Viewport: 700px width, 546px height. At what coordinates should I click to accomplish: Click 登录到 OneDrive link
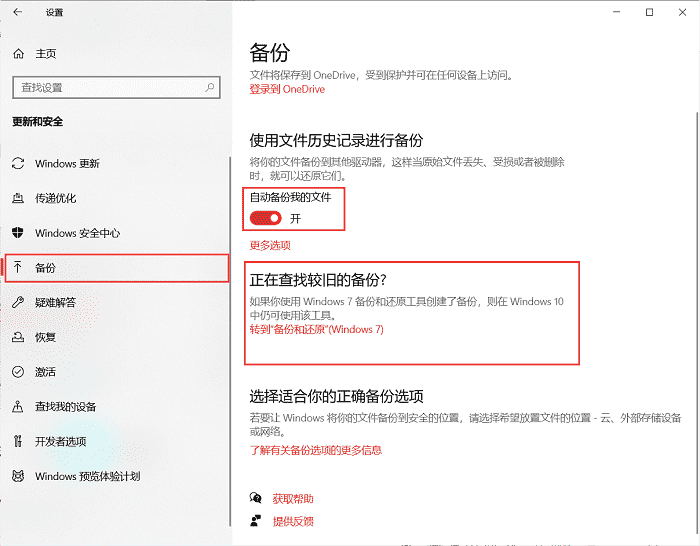coord(287,89)
